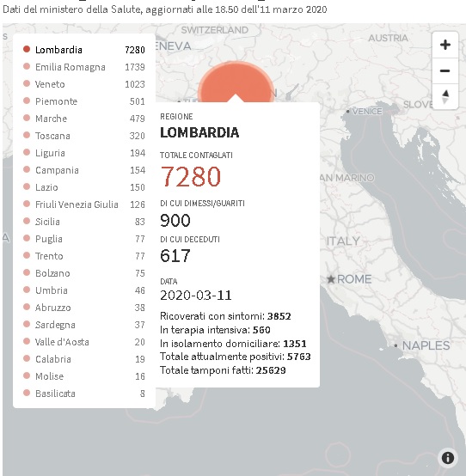Click the LOMBARDIA heading in the popup
466x476 pixels.
coord(199,132)
